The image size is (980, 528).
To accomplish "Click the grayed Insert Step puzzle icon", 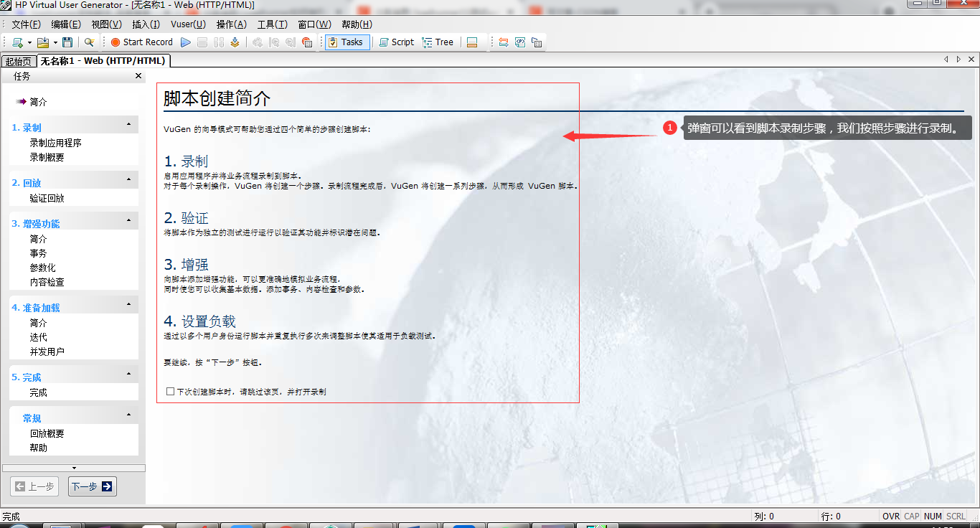I will pyautogui.click(x=258, y=42).
